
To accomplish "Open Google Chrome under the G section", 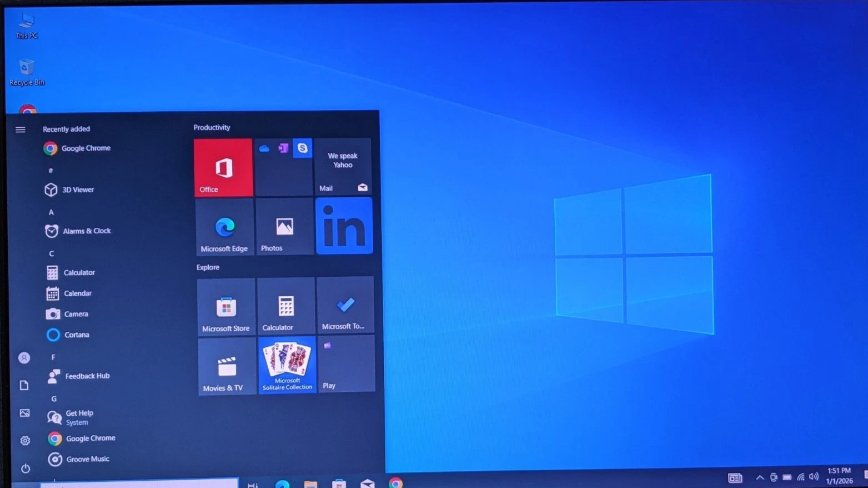I will (82, 439).
